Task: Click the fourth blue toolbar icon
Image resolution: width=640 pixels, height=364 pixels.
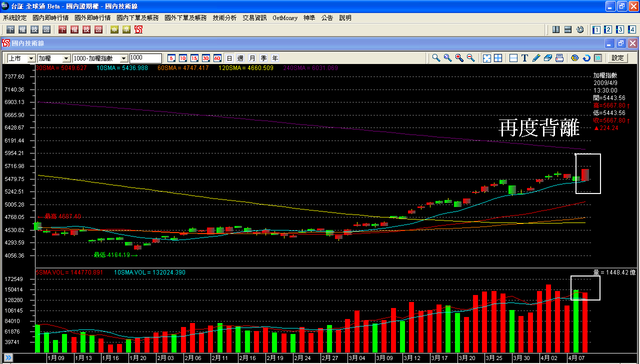Action: tap(47, 30)
